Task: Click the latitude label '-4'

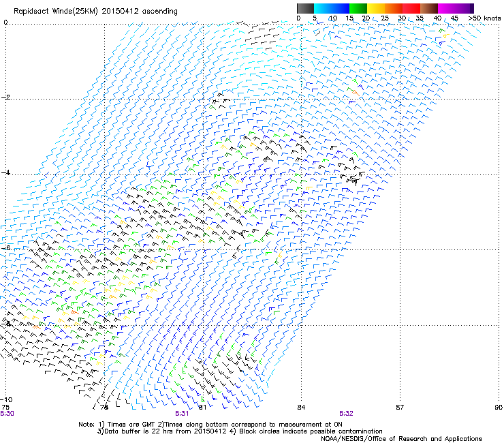Action: 5,172
